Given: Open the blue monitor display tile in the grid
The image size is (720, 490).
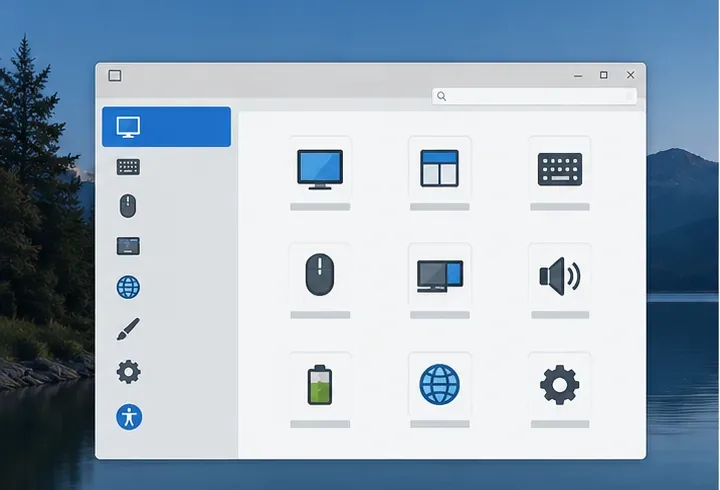Looking at the screenshot, I should (320, 170).
